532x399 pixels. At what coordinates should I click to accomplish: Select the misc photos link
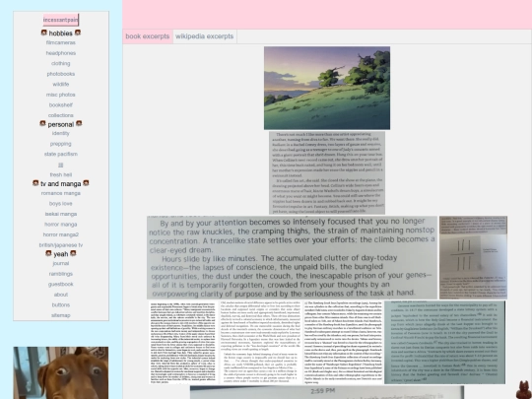click(x=61, y=95)
